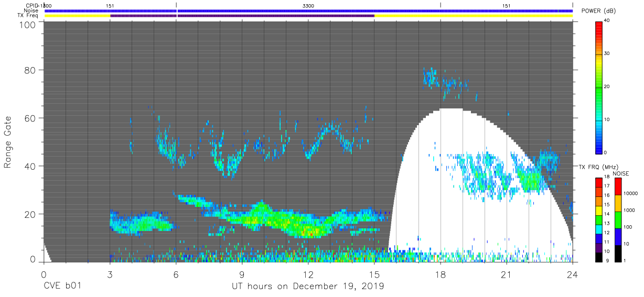The height and width of the screenshot is (297, 644).
Task: Click the "20" label on POWER colorbar
Action: click(607, 87)
